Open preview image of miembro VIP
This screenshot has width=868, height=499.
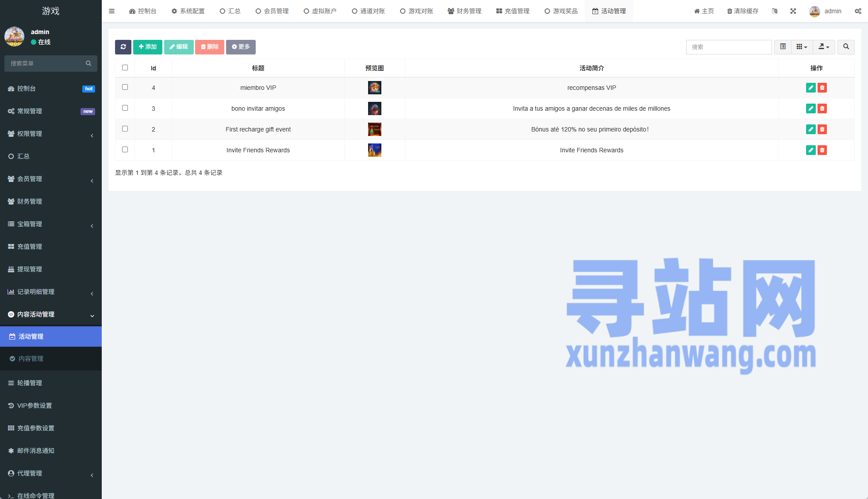point(374,88)
